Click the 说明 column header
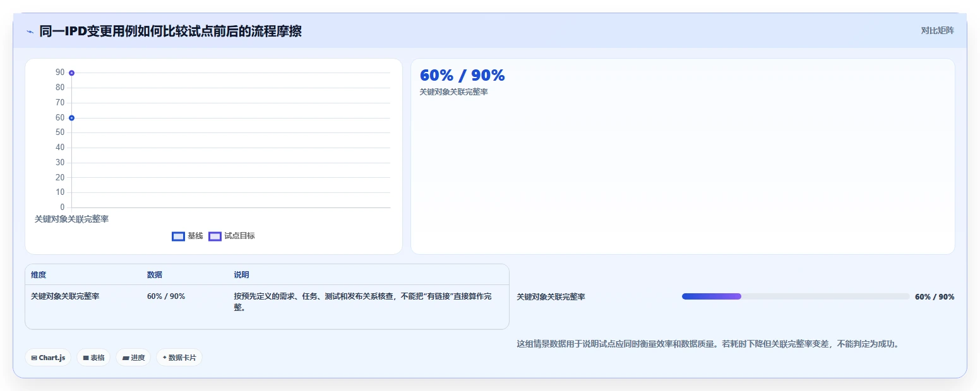 pyautogui.click(x=241, y=275)
